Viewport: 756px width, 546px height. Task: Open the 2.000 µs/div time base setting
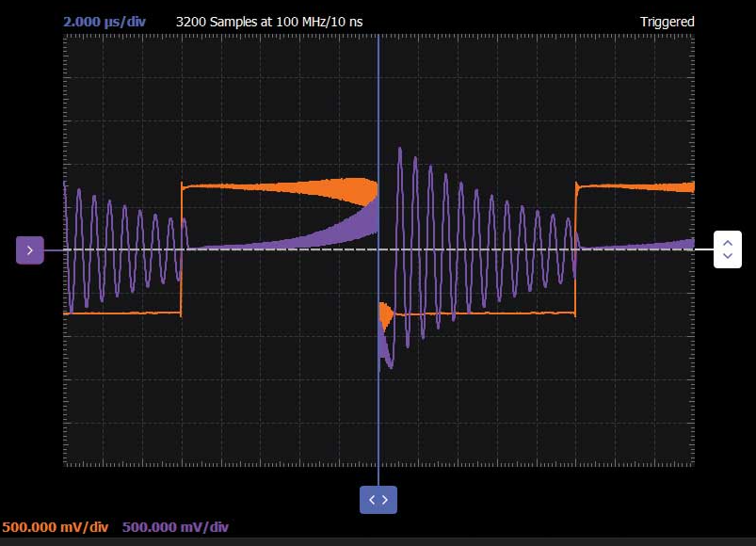click(105, 22)
